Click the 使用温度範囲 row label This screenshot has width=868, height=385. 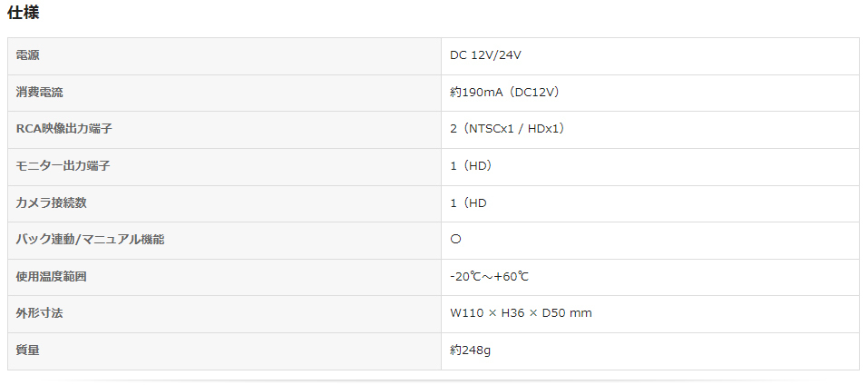point(52,276)
